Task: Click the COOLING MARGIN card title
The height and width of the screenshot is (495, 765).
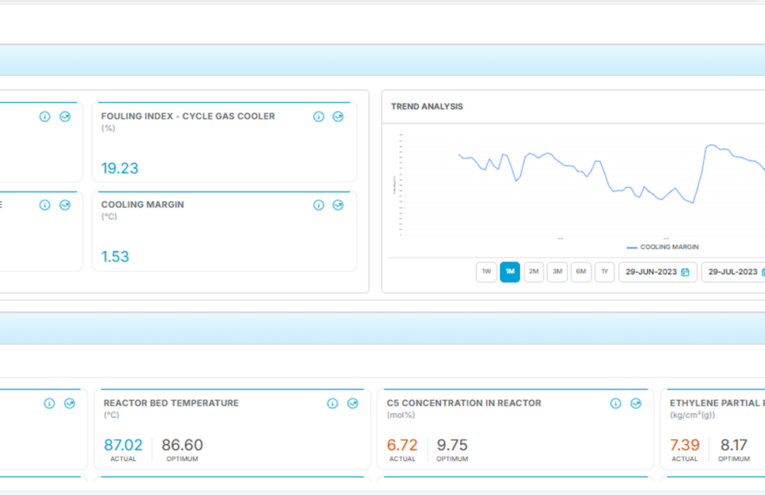Action: click(142, 204)
